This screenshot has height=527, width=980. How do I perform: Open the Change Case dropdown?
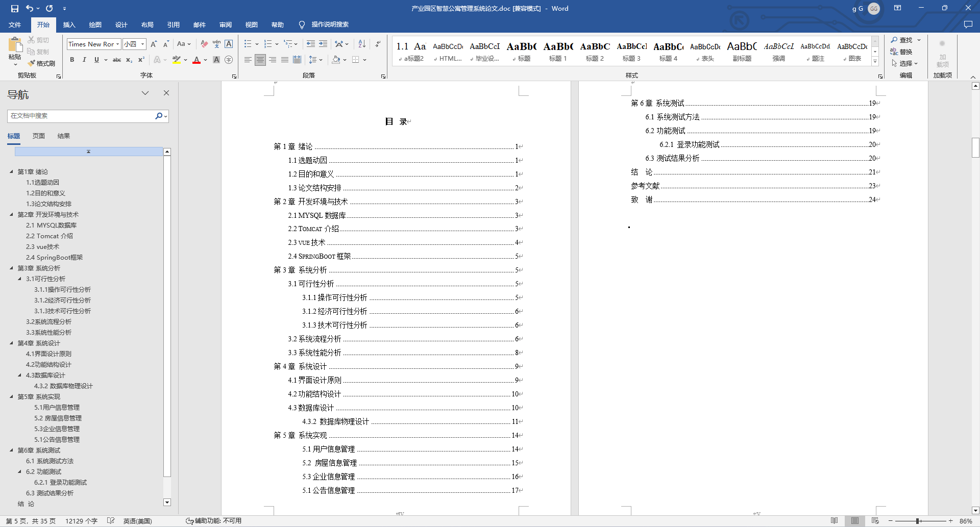click(x=184, y=44)
